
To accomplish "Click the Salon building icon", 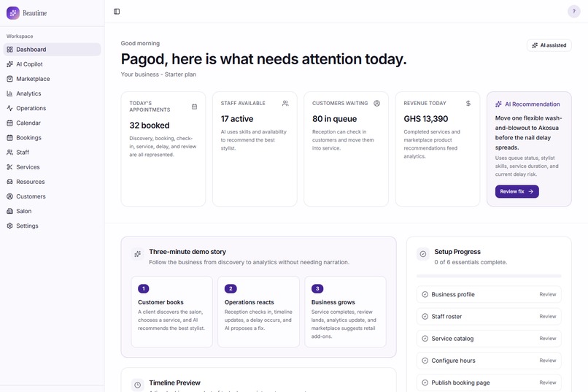I will tap(9, 211).
